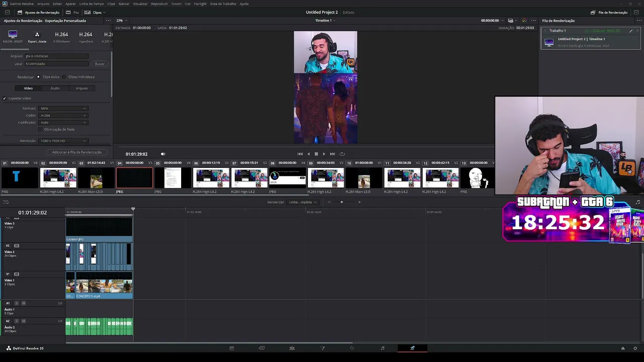Open the Formato MP4 dropdown
Image resolution: width=644 pixels, height=362 pixels.
click(x=63, y=109)
